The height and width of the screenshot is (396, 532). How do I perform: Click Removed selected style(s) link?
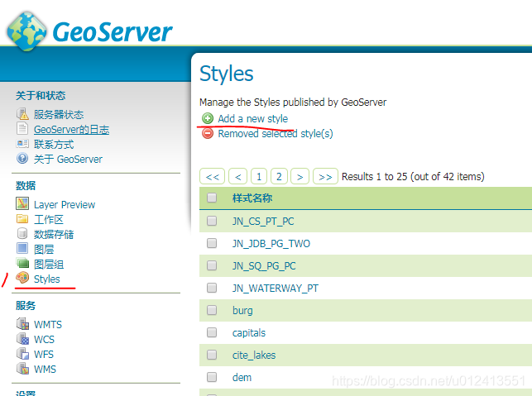276,134
